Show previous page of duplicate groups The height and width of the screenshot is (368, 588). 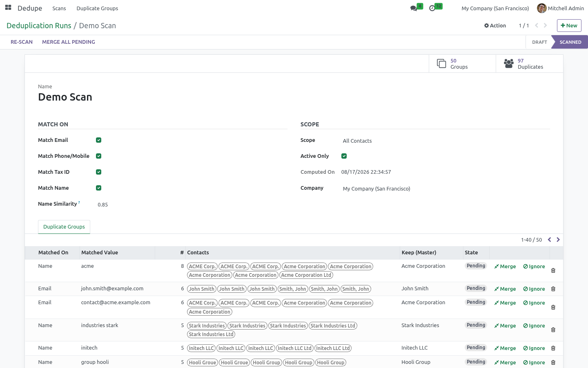coord(550,240)
